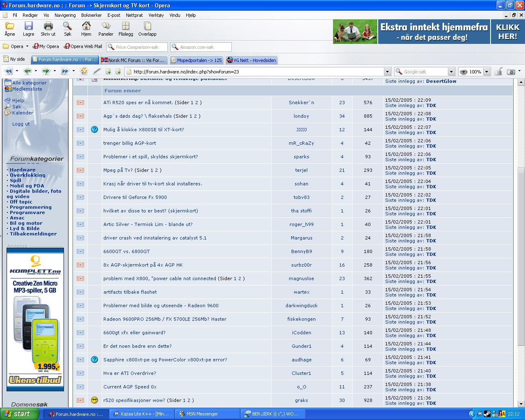The width and height of the screenshot is (525, 420).
Task: Click the Amazon.com-søk field
Action: pyautogui.click(x=201, y=47)
